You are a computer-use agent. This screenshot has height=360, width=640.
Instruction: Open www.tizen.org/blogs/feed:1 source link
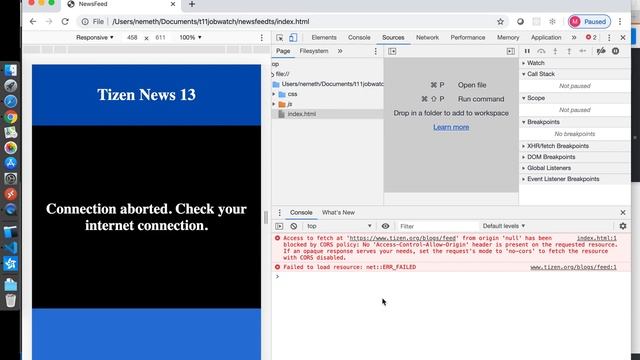(x=573, y=267)
